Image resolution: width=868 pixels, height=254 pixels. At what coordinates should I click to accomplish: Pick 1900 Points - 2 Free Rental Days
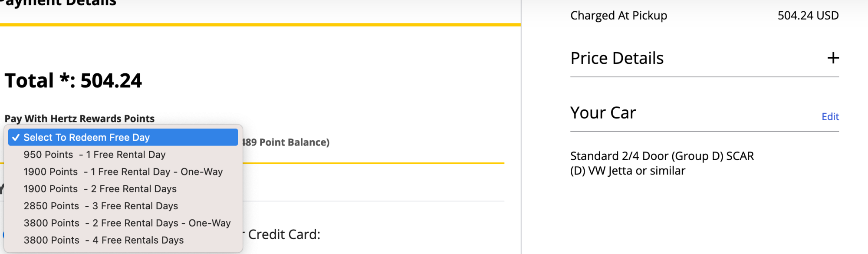(123, 188)
